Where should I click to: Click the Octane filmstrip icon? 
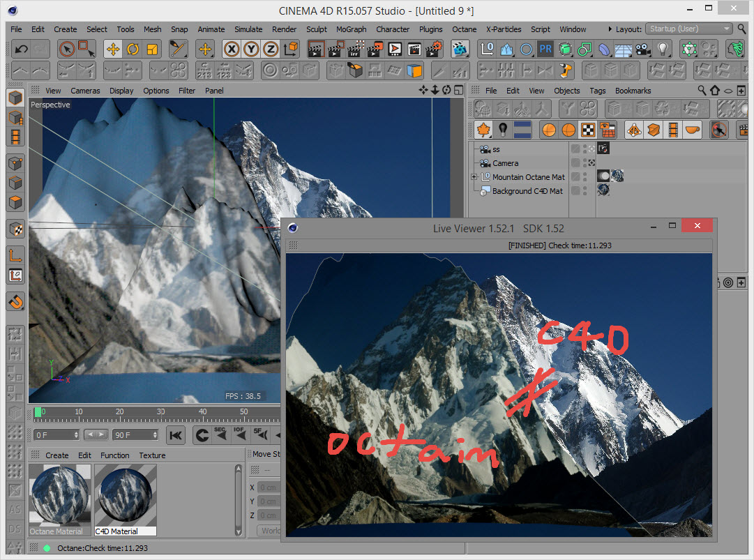coord(673,130)
